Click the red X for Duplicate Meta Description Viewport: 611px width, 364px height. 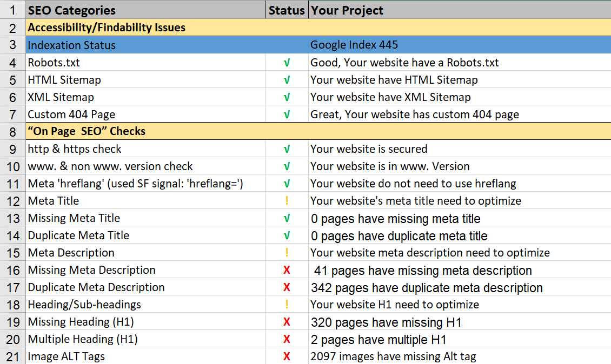(x=287, y=287)
